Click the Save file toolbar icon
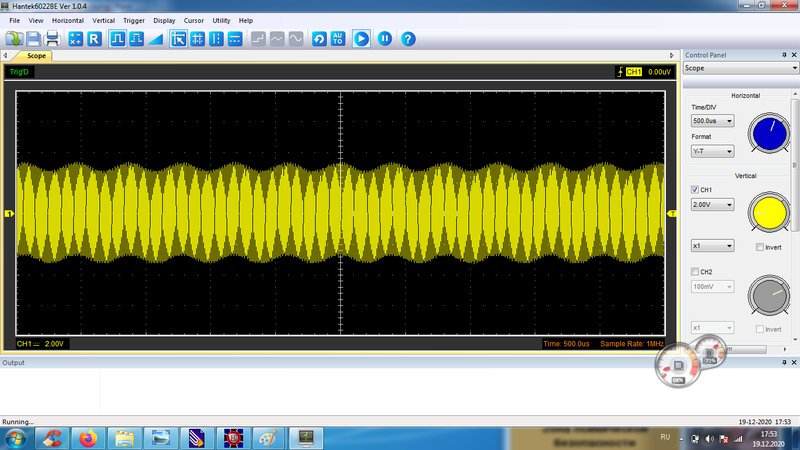The width and height of the screenshot is (800, 450). [34, 39]
